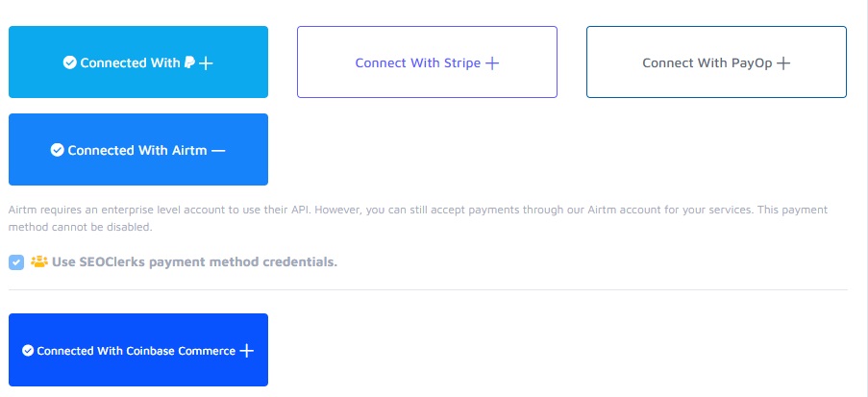Expand Coinbase Commerce with the plus icon

[246, 351]
